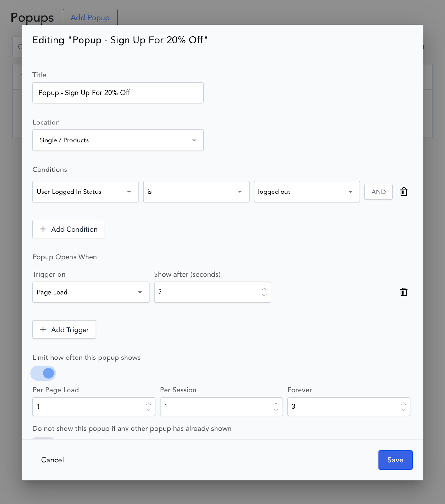This screenshot has width=445, height=504.
Task: Toggle the AND condition operator
Action: click(378, 192)
